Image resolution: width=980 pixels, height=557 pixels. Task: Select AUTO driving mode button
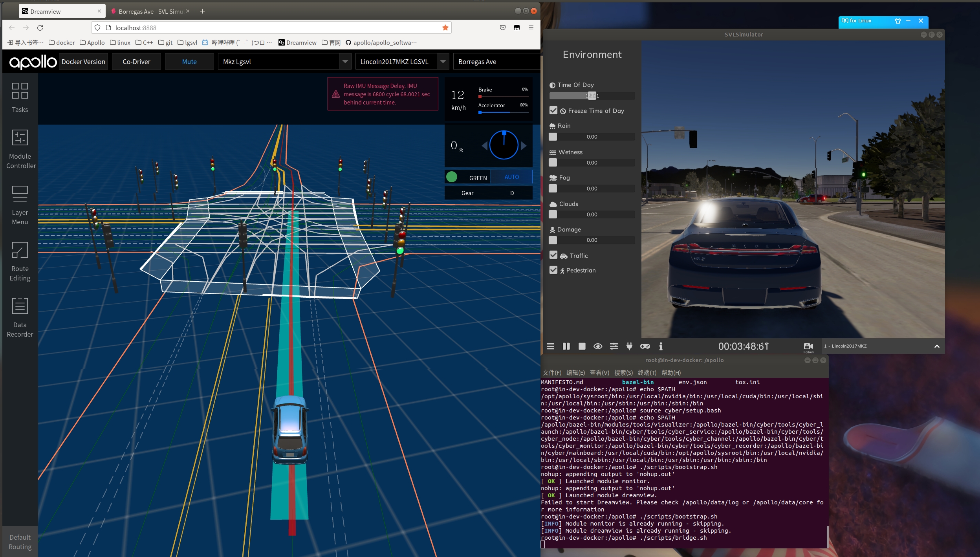pos(512,176)
